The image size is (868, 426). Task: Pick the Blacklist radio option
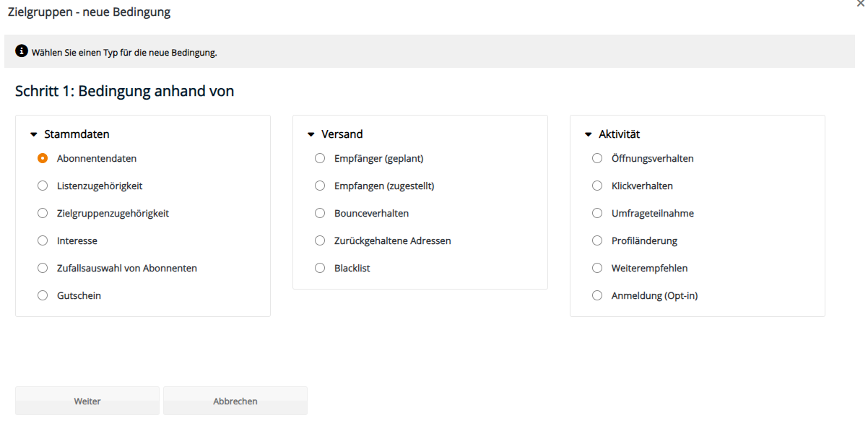[x=320, y=268]
